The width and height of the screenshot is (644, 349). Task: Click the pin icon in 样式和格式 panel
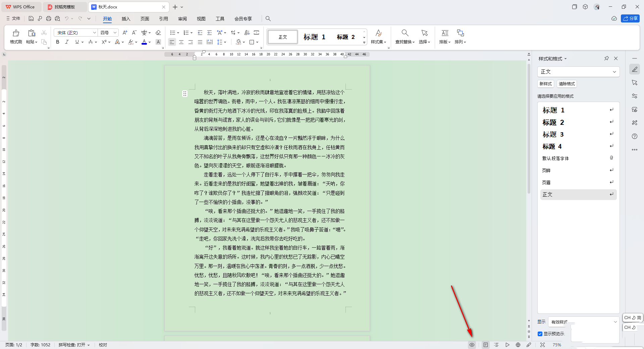[x=606, y=58]
